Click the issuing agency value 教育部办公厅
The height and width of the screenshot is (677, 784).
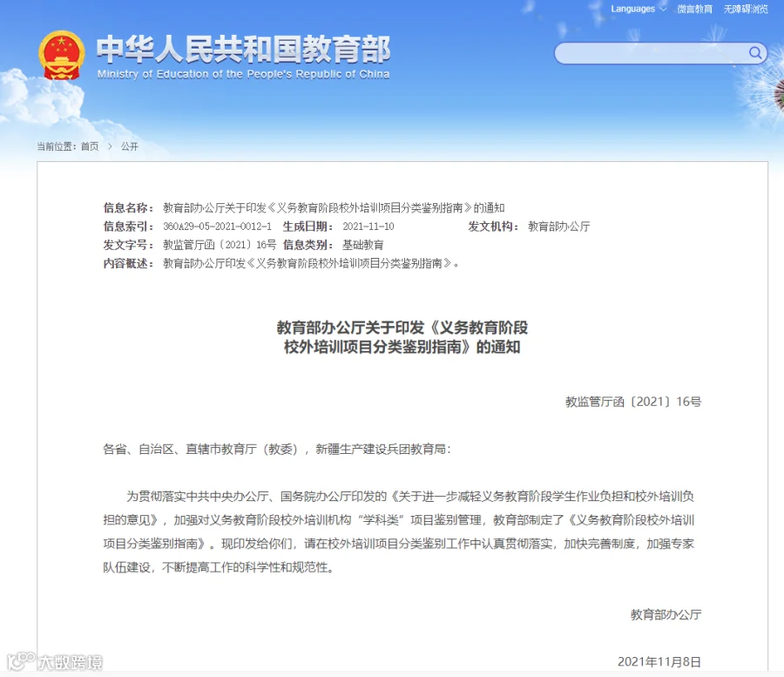[x=559, y=227]
